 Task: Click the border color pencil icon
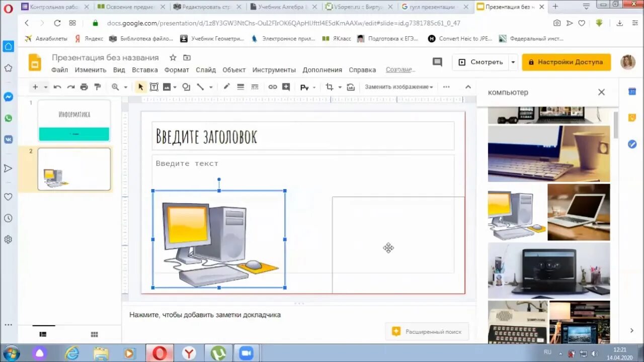tap(226, 87)
